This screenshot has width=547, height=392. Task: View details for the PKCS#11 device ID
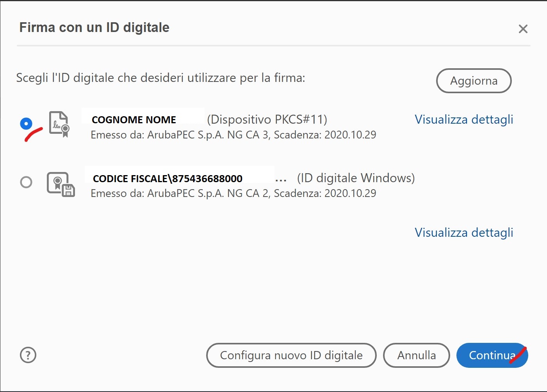[464, 119]
